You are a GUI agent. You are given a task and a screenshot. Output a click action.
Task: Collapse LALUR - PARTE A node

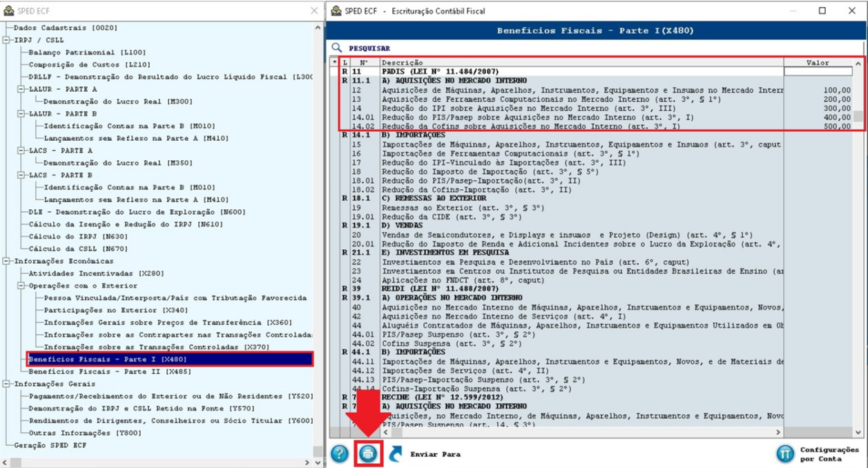point(21,89)
